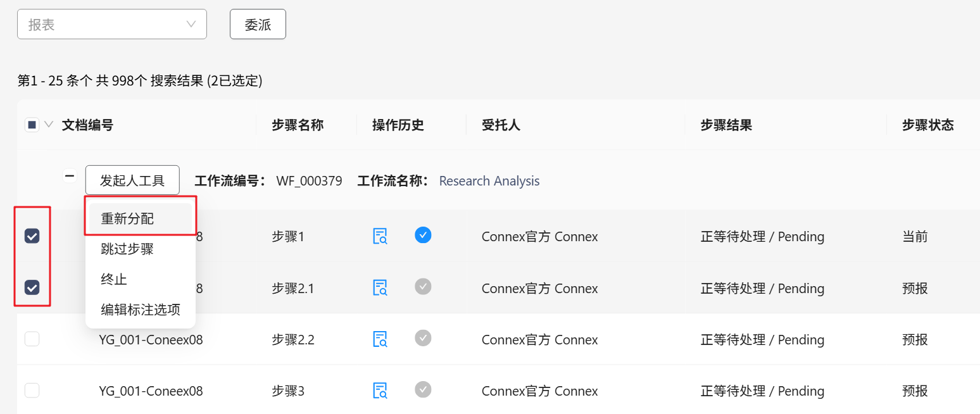Open operation history icon for 步骤1 row
980x414 pixels.
pyautogui.click(x=380, y=236)
